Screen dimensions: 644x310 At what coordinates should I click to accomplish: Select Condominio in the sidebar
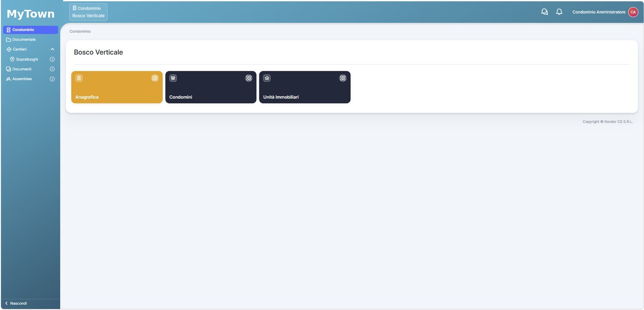pos(30,30)
